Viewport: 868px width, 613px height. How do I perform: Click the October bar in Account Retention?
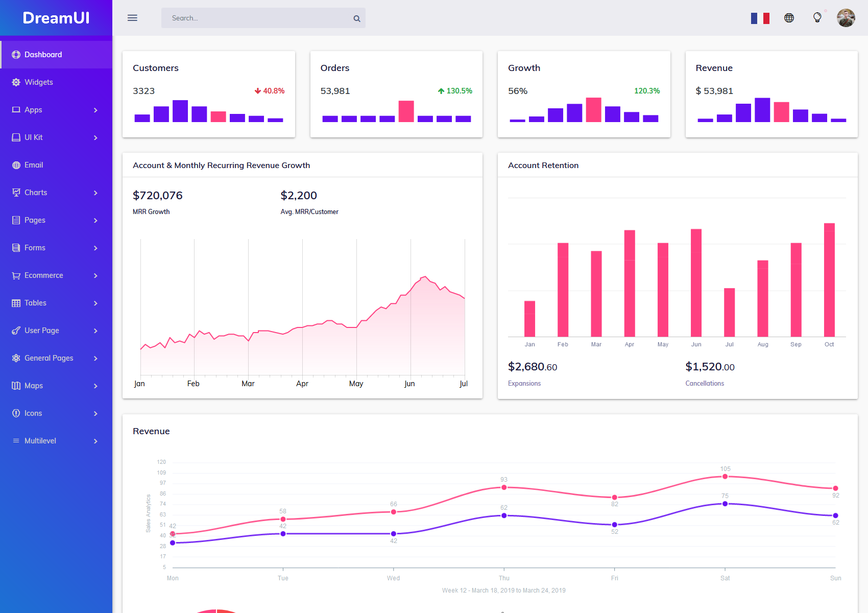pos(829,280)
